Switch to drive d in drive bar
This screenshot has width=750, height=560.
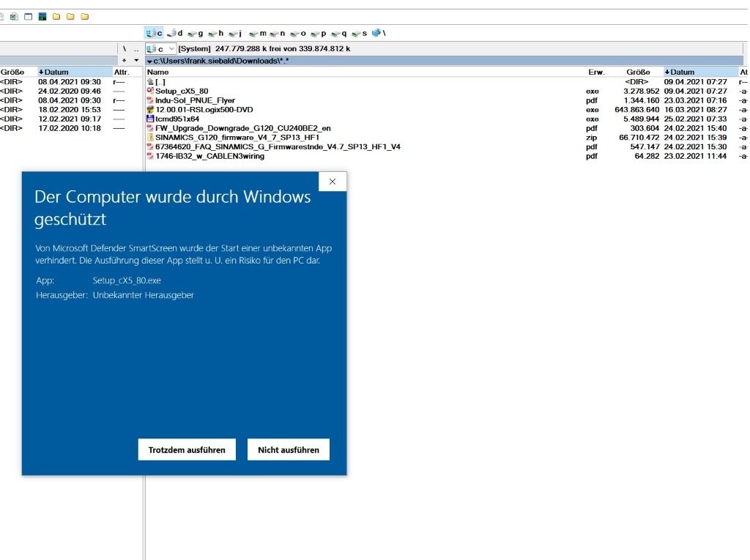click(174, 33)
